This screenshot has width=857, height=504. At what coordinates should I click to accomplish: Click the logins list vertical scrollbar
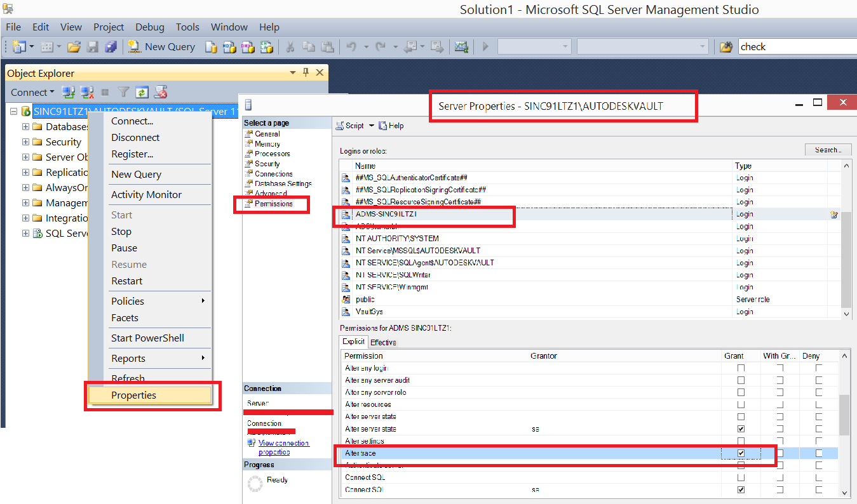tap(846, 239)
